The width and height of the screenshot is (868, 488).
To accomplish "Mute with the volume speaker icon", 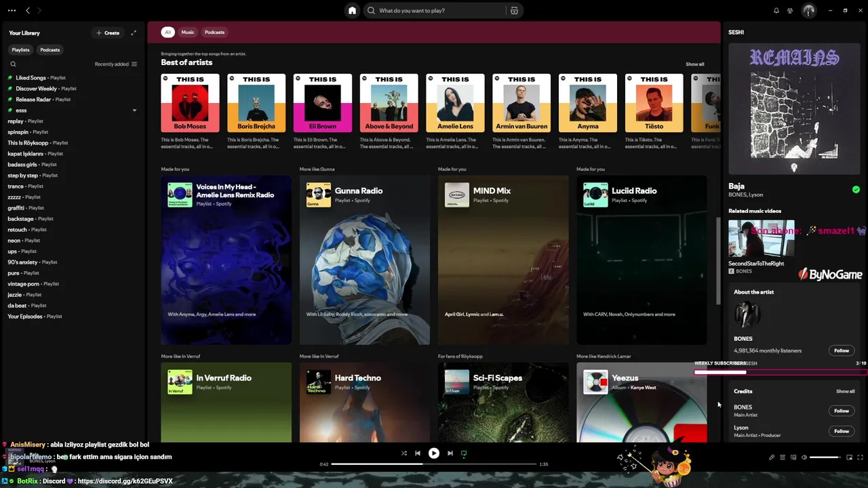I will (x=804, y=457).
